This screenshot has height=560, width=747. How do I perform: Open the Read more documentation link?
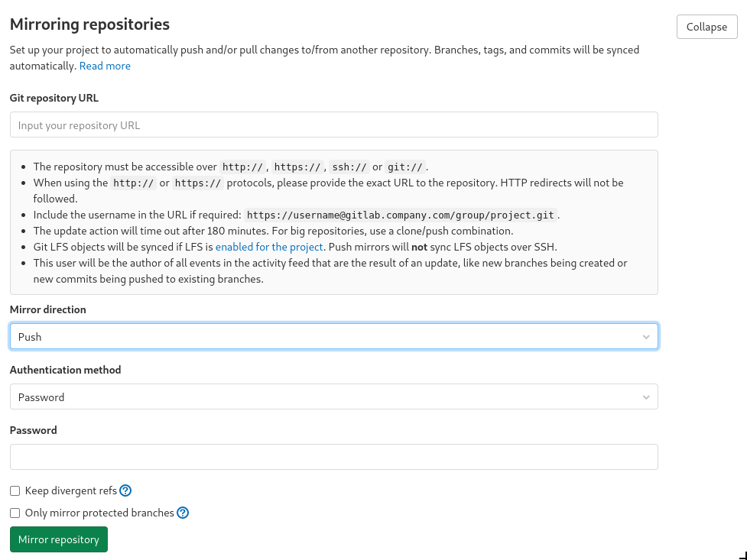(x=105, y=66)
